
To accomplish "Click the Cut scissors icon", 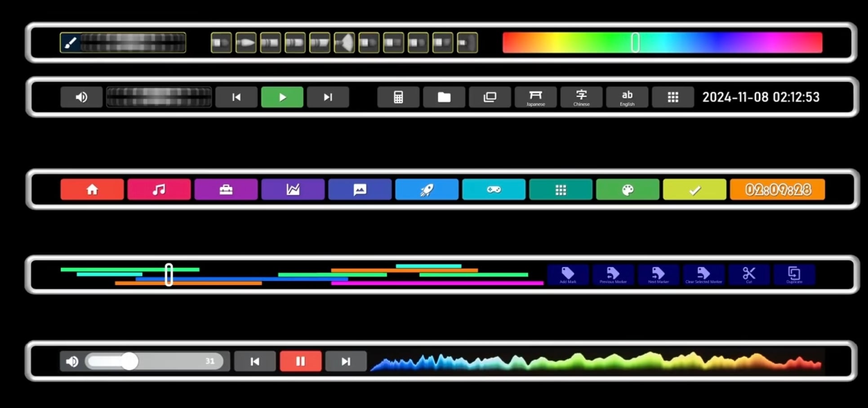I will tap(749, 274).
